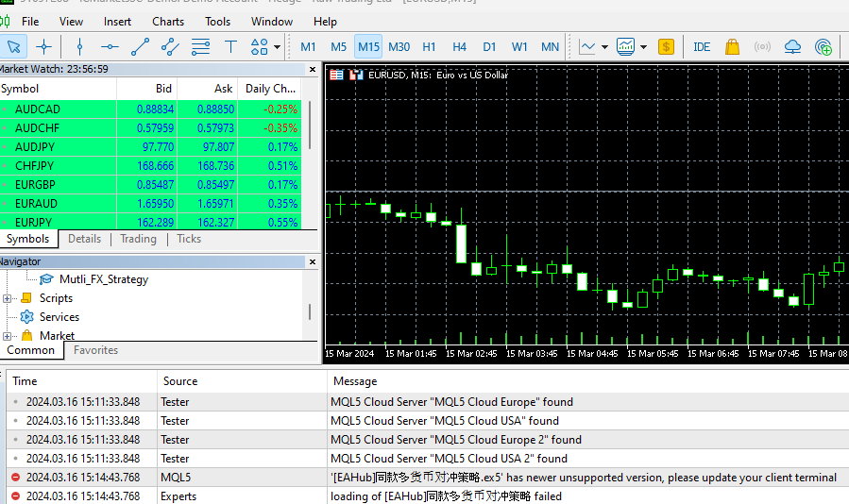Open the Mutli_FX_Strategy expert advisor

coord(104,279)
